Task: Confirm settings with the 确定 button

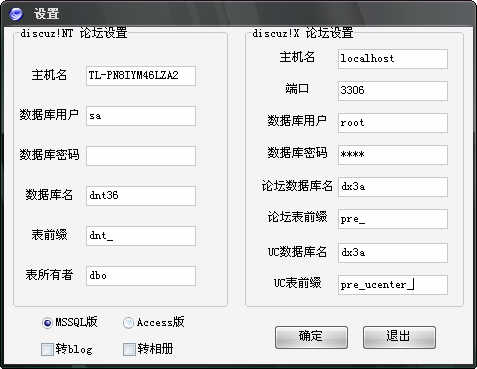Action: click(x=311, y=337)
